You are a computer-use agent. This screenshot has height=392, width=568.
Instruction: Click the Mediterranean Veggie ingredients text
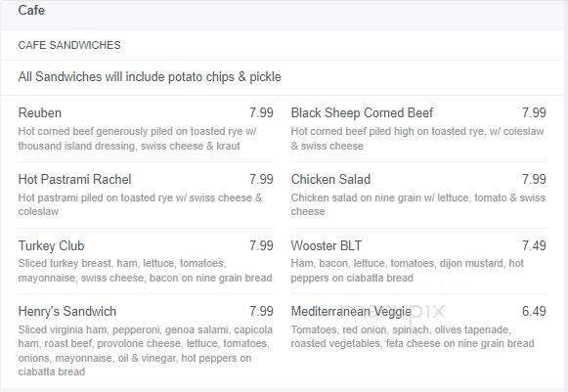413,336
